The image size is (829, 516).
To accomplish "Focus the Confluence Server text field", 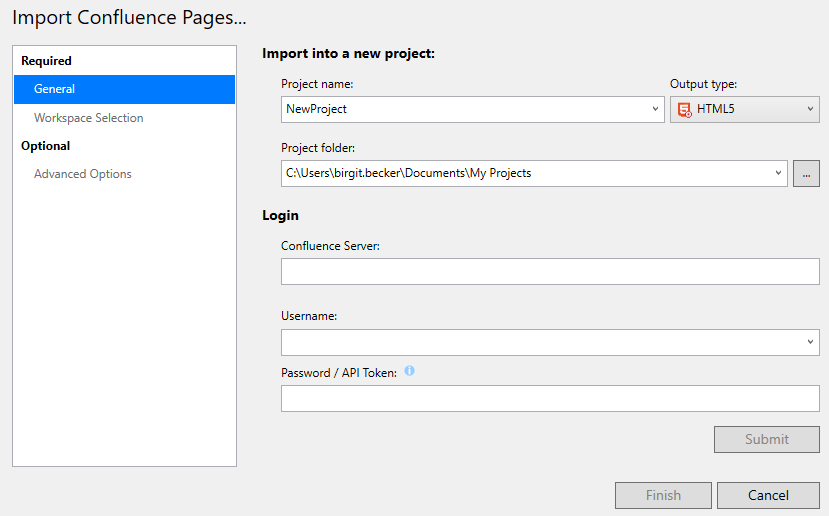I will tap(550, 271).
